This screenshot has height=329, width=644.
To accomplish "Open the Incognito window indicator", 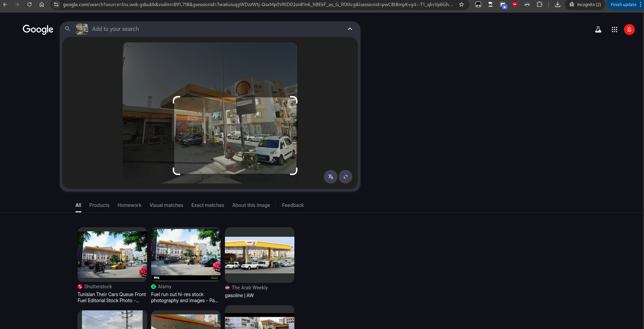I will (x=585, y=4).
